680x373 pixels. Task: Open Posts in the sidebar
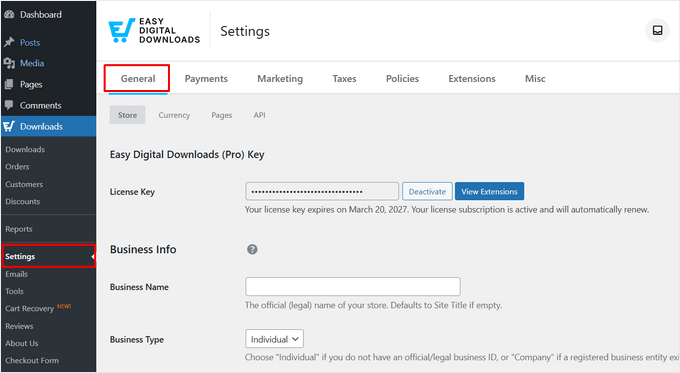tap(30, 43)
